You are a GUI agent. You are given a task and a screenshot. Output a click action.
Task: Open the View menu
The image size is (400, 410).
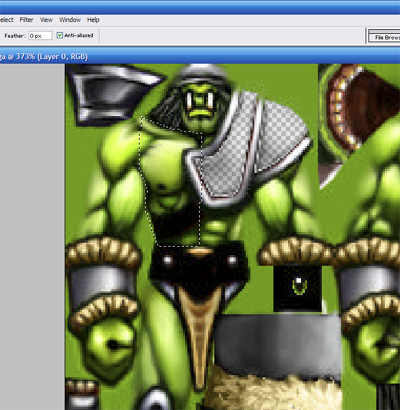46,20
